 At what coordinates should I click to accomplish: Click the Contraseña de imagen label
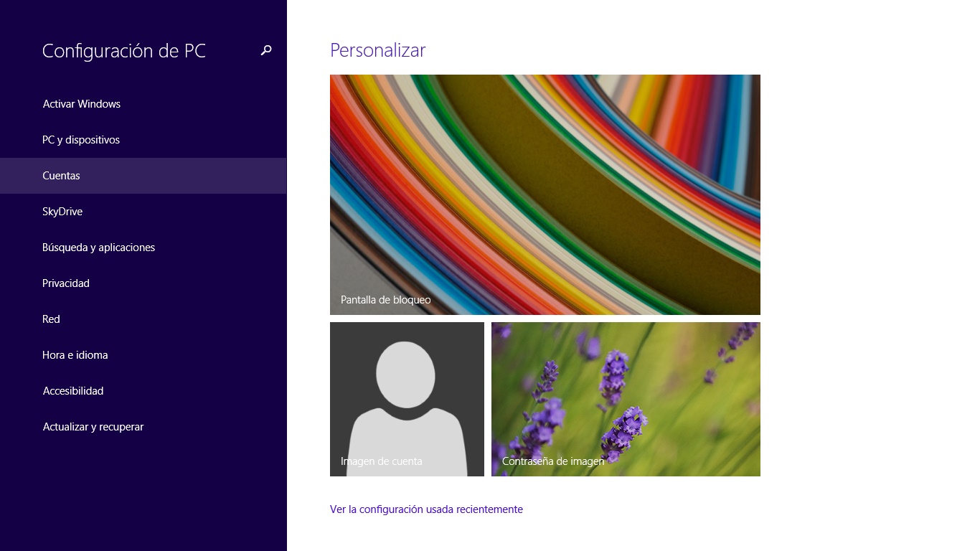[x=553, y=461]
